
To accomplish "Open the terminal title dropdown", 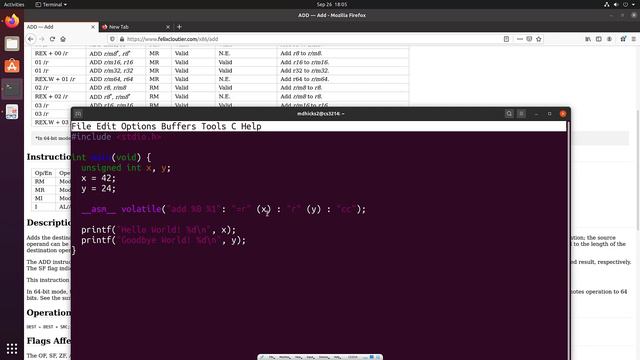I will pyautogui.click(x=320, y=114).
